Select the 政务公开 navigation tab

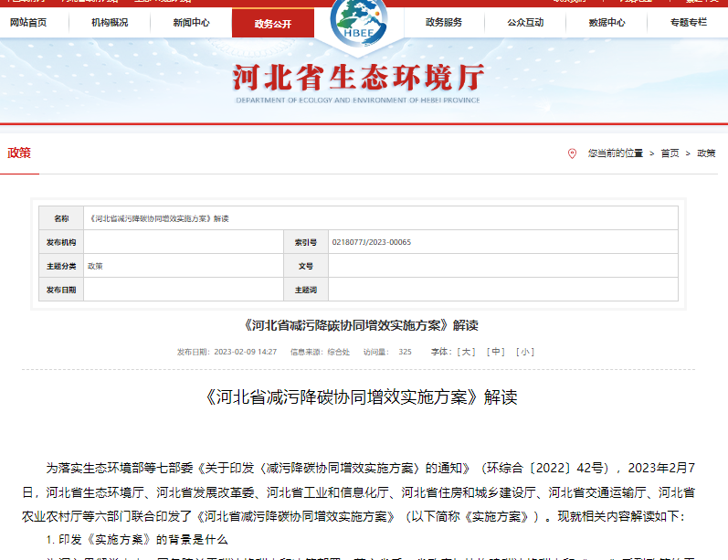point(273,23)
